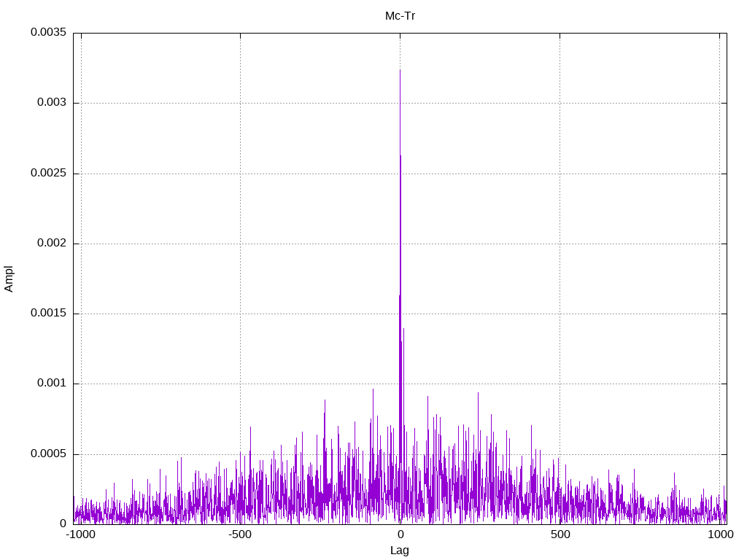This screenshot has width=747, height=560.
Task: Click y-axis tick label 0.0035
Action: click(x=49, y=32)
